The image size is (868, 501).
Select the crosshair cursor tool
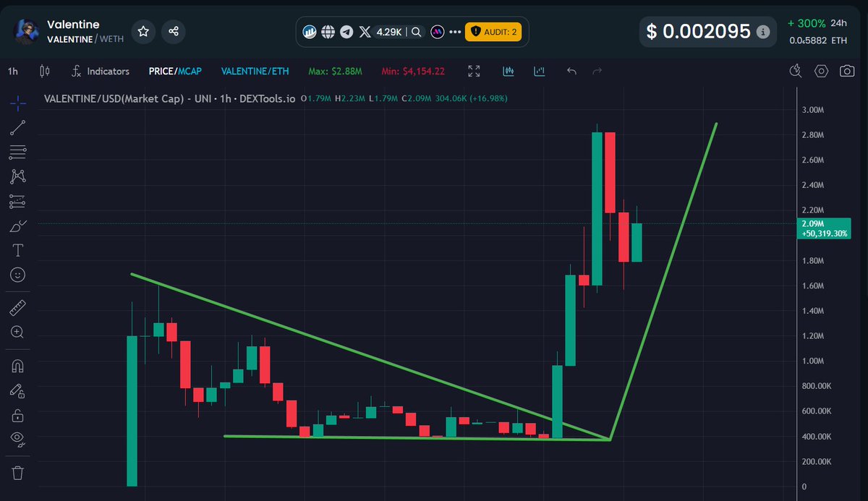click(18, 103)
